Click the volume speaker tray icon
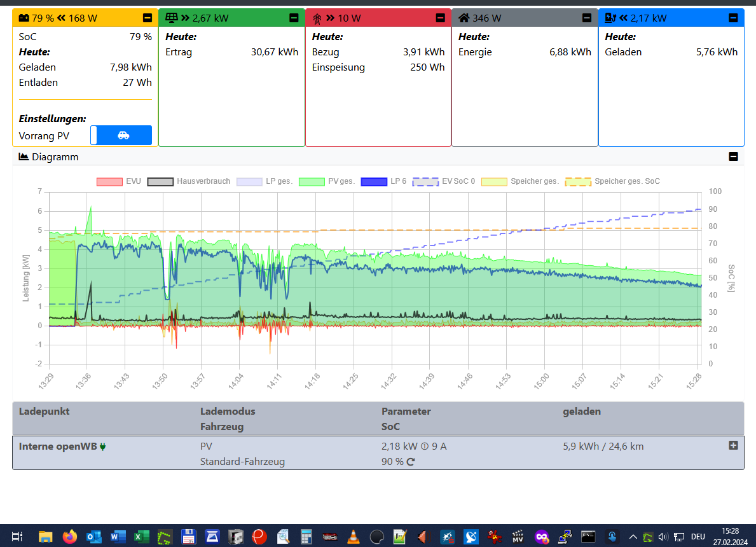This screenshot has width=756, height=547. (663, 537)
